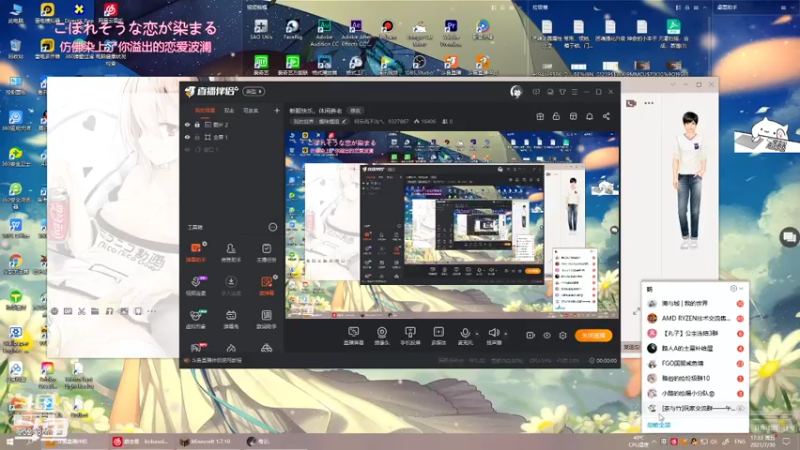The image size is (800, 450).
Task: Toggle lock on 全屏 1 source
Action: tap(197, 137)
